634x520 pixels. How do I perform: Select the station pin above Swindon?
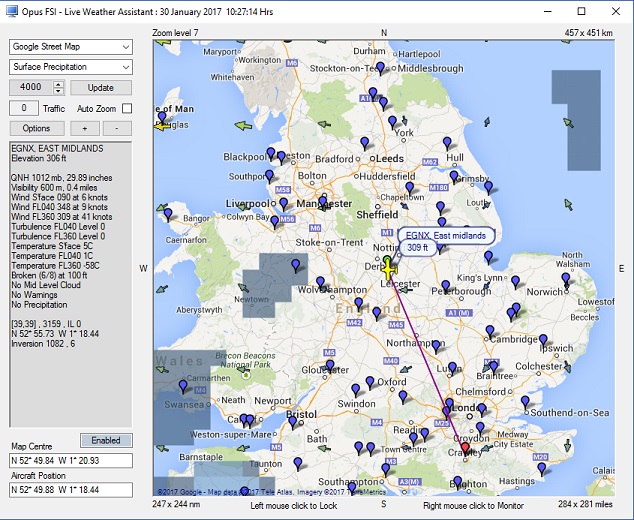tap(355, 390)
